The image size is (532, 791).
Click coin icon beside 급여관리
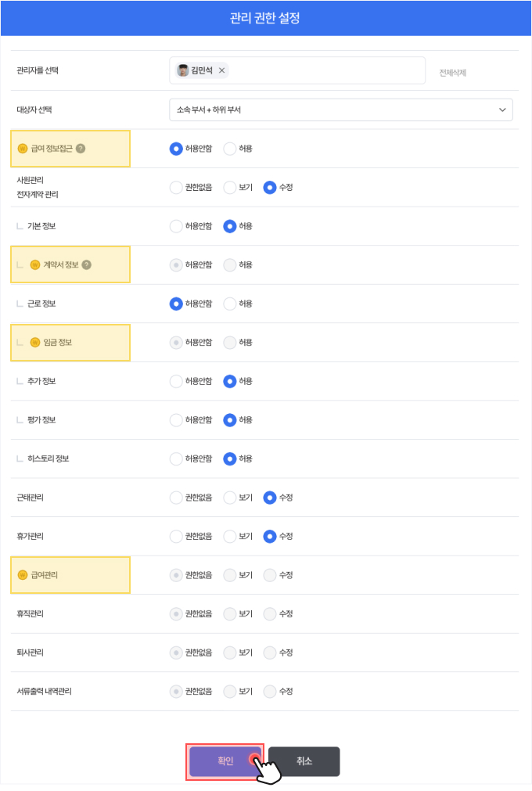(22, 575)
